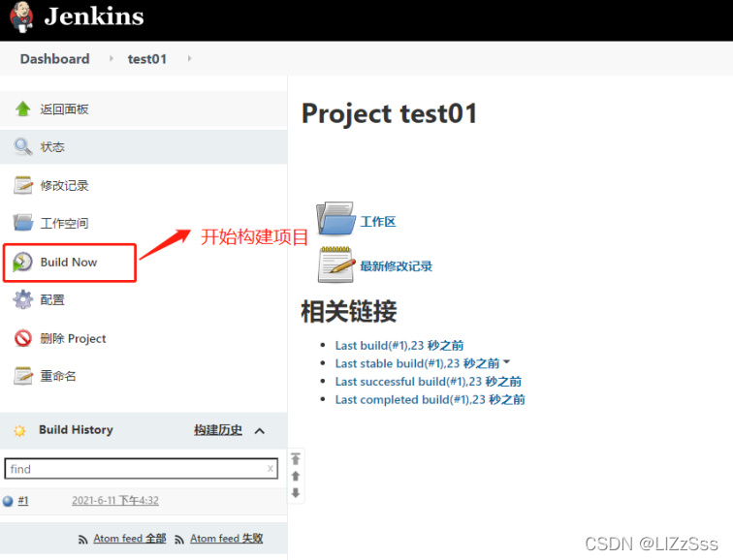Click the Build History heading
733x560 pixels.
[76, 430]
